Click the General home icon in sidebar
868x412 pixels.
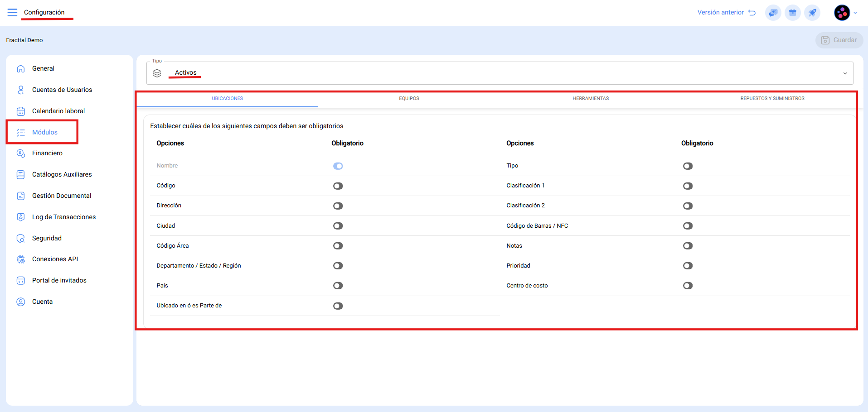[21, 69]
